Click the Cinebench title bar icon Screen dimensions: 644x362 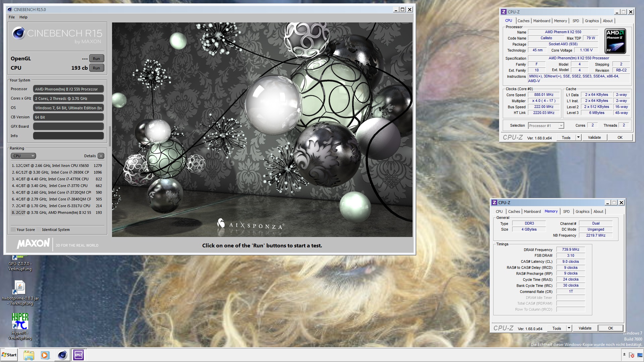click(x=9, y=9)
